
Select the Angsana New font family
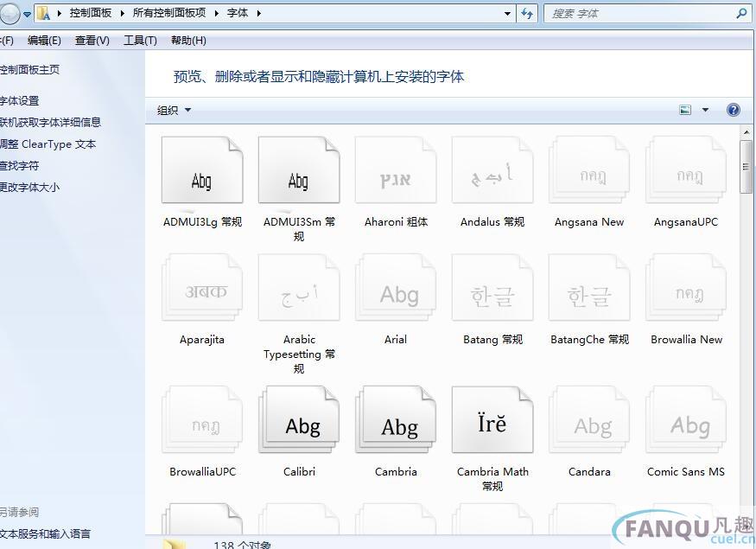coord(589,169)
